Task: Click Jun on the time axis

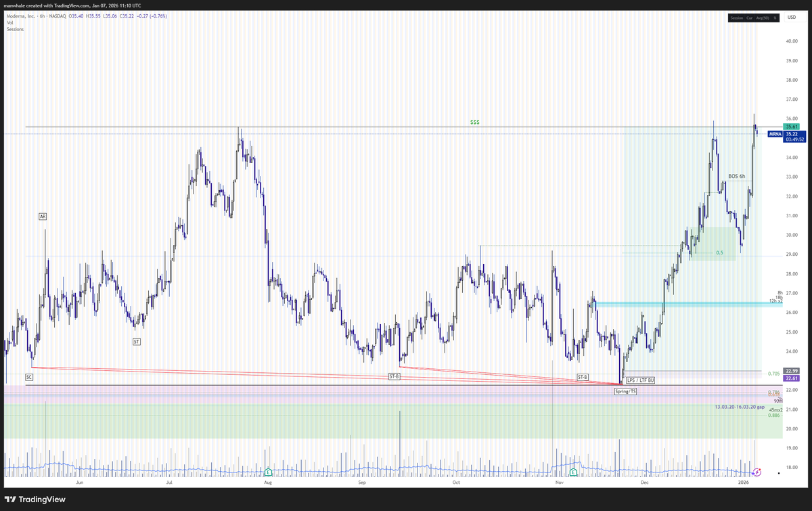Action: [81, 483]
